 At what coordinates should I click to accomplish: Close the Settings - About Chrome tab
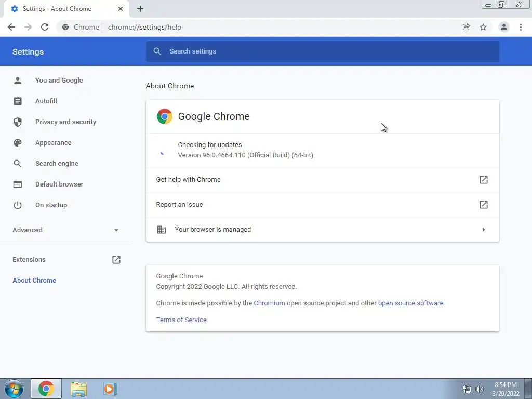click(x=121, y=9)
